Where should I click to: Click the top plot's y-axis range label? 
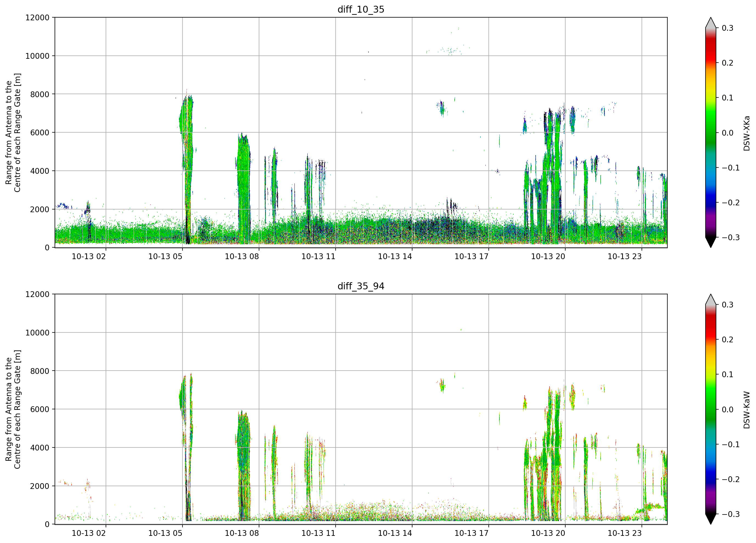(x=13, y=132)
